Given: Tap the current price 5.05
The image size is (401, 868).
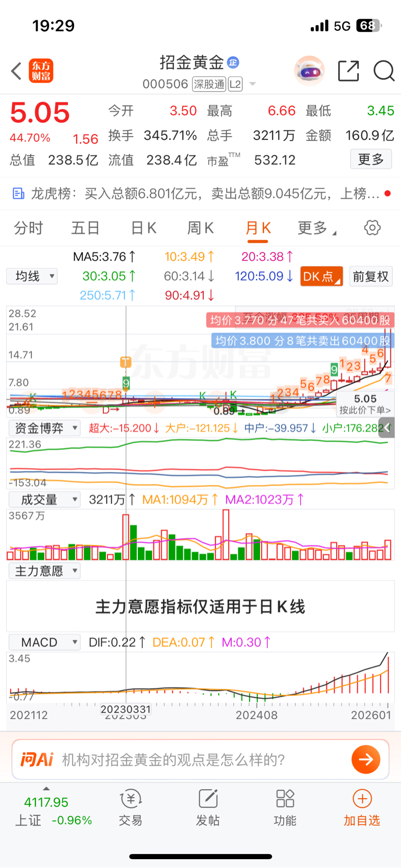Looking at the screenshot, I should click(40, 113).
